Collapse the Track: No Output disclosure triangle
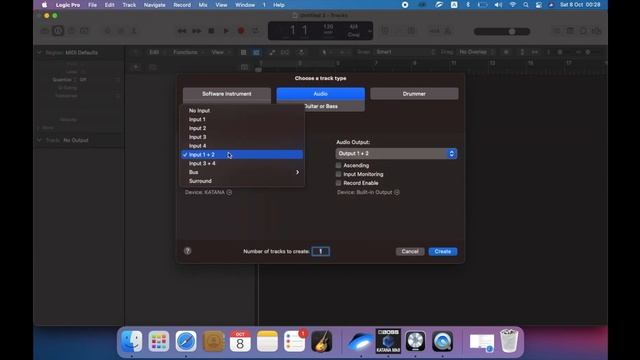Image resolution: width=640 pixels, height=360 pixels. pos(40,140)
